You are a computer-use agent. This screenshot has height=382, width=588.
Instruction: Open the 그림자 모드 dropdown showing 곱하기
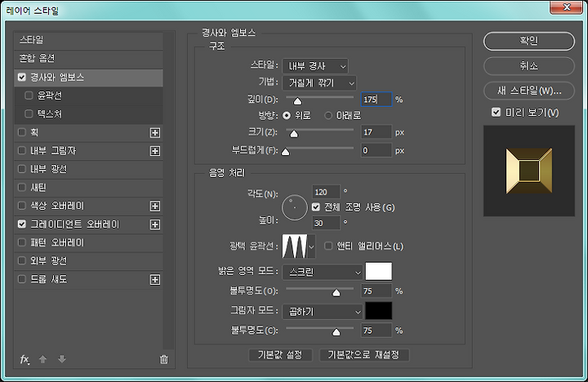coord(323,312)
